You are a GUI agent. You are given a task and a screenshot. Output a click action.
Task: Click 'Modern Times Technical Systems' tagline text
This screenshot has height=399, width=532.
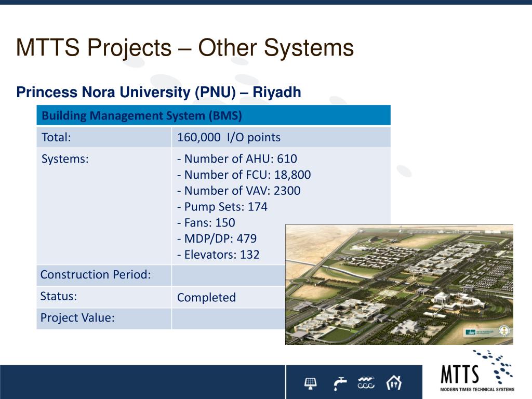coord(477,390)
